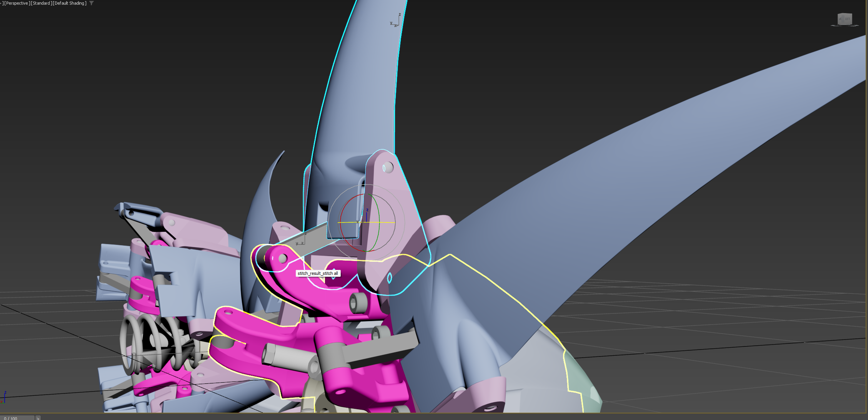Click the ViewCube compass ring below the cube

pyautogui.click(x=845, y=26)
